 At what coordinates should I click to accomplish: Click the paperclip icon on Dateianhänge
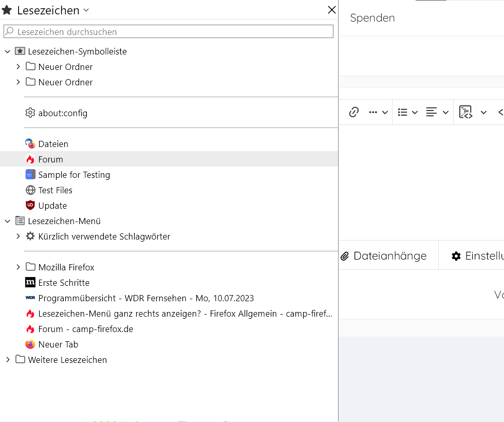[x=345, y=256]
